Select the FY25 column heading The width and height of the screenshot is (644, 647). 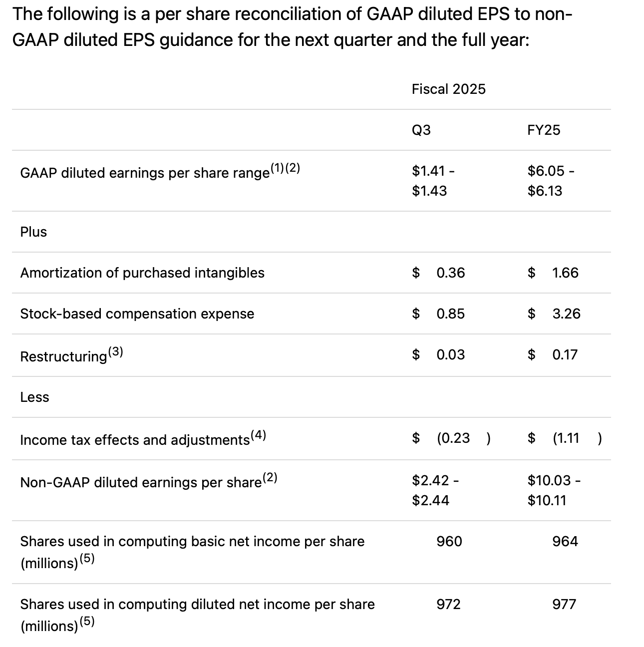(x=544, y=130)
